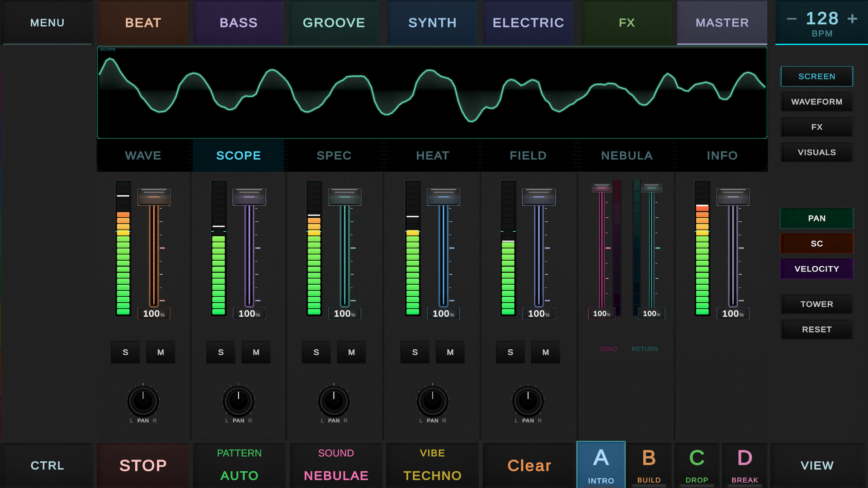Select the D BREAK section

(745, 465)
